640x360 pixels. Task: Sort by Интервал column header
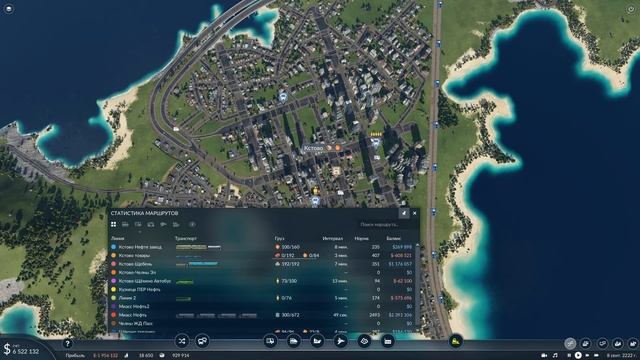(333, 238)
